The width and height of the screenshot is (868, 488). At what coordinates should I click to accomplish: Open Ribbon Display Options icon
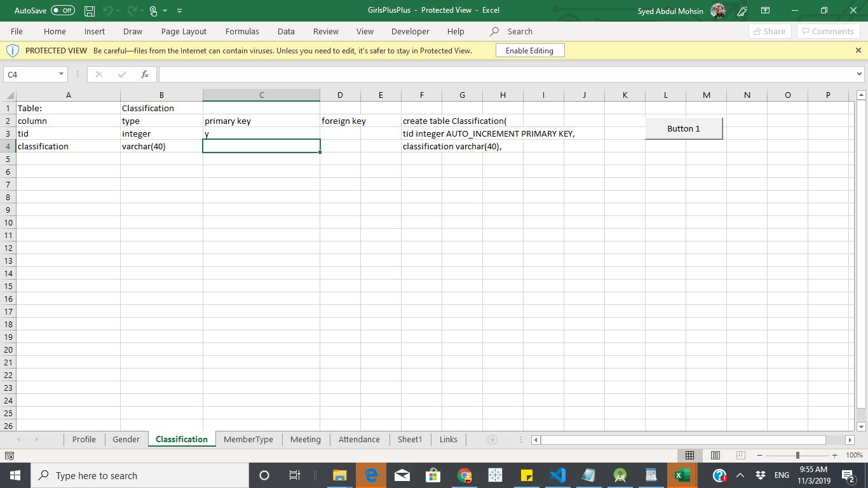[x=766, y=11]
